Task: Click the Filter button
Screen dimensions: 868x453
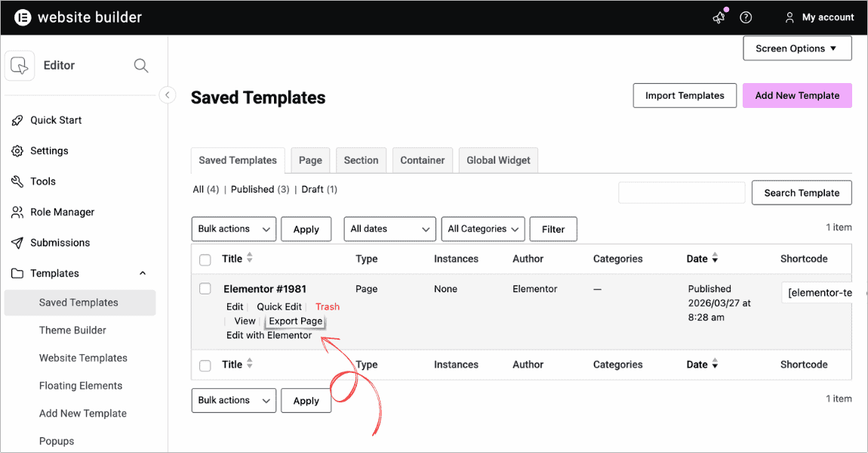Action: (553, 230)
